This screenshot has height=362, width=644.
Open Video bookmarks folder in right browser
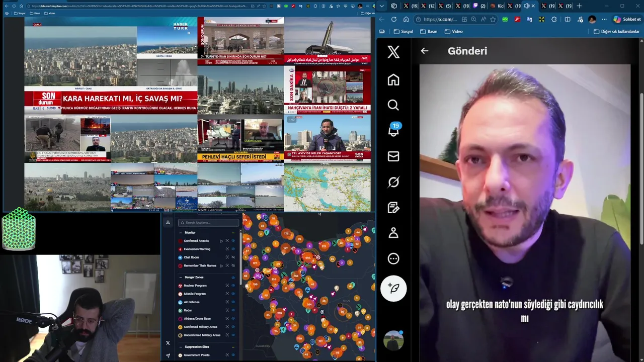click(453, 31)
